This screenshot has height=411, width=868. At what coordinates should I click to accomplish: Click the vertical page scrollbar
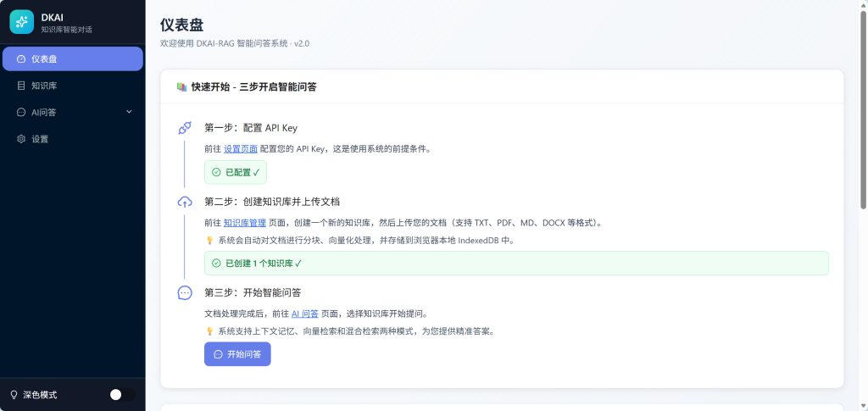864,111
